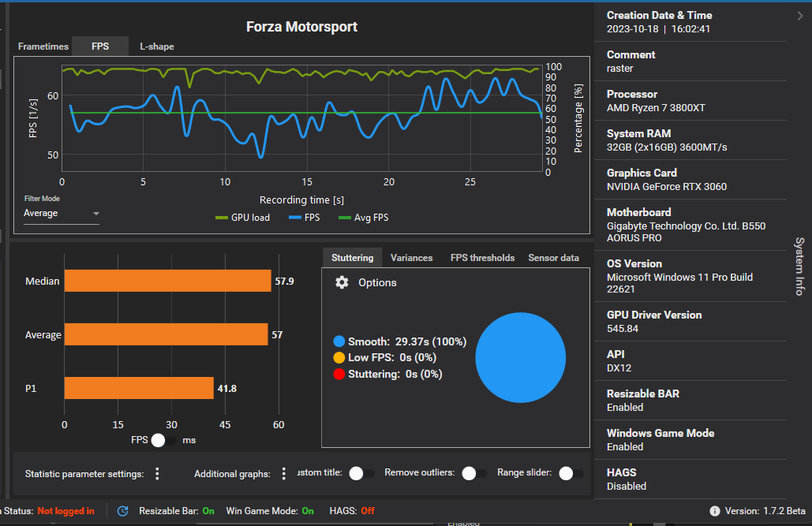
Task: Click the red Stuttering legend dot
Action: (339, 374)
